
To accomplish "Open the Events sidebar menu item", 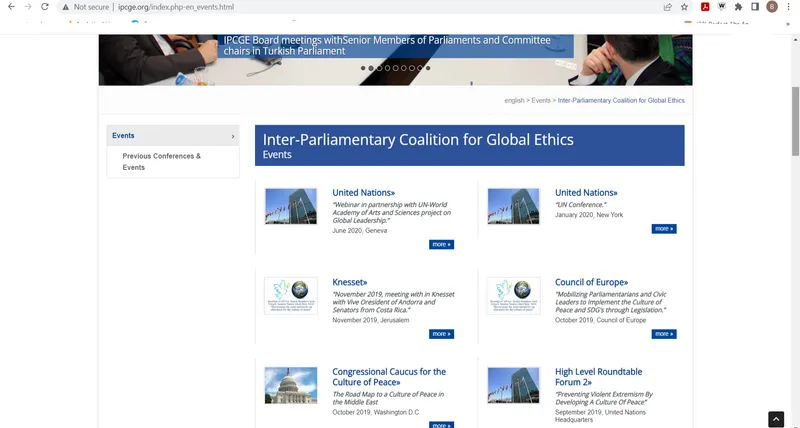I will click(173, 136).
